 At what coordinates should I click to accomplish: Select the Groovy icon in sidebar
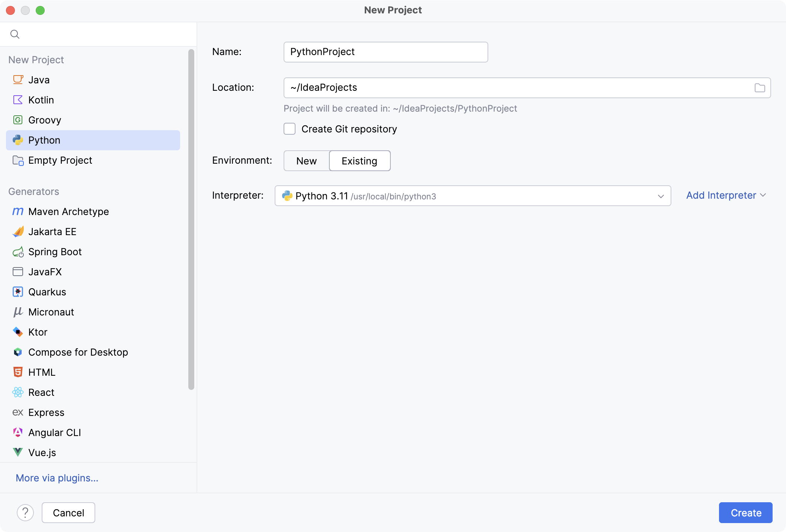17,120
